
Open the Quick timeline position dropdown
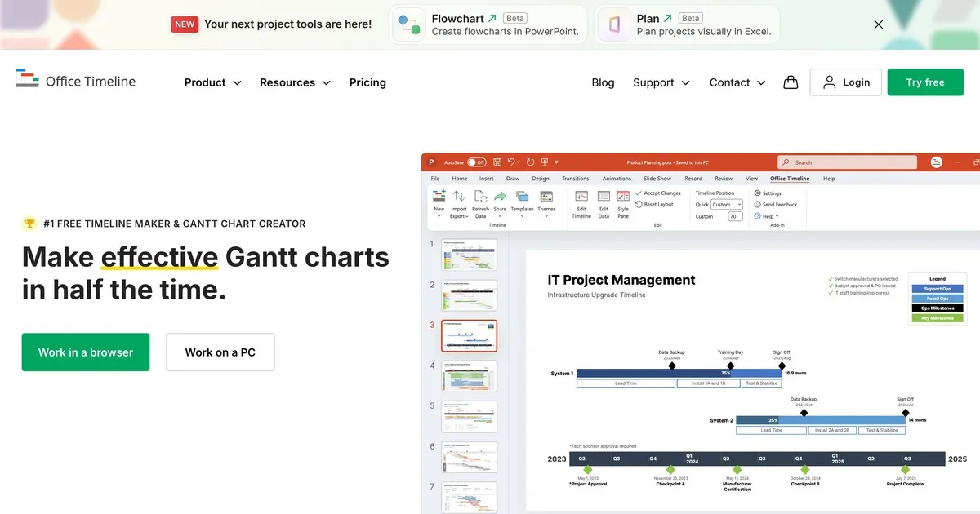726,204
